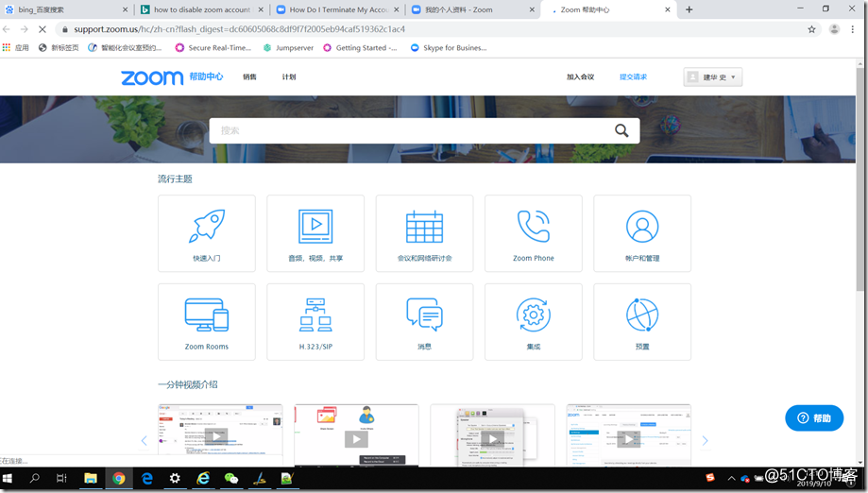The width and height of the screenshot is (868, 493).
Task: Open the 计划 menu item
Action: [289, 76]
